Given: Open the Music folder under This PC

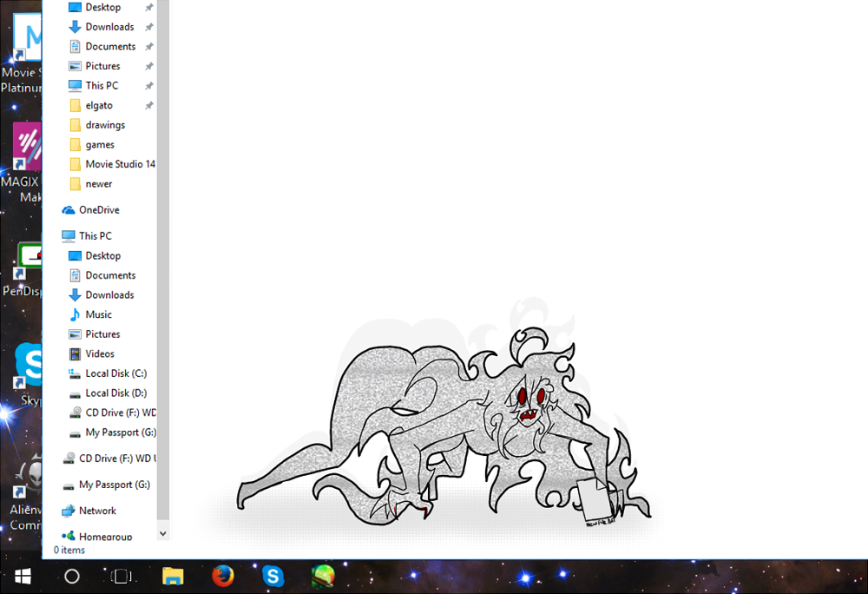Looking at the screenshot, I should (x=98, y=314).
